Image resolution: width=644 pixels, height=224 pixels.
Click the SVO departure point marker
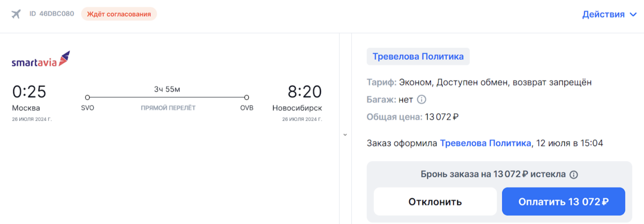pyautogui.click(x=87, y=97)
